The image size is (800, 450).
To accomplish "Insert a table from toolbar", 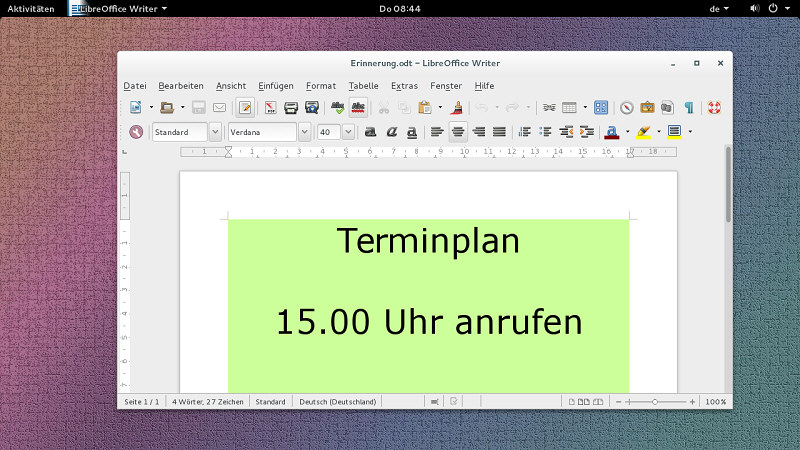I will point(569,107).
